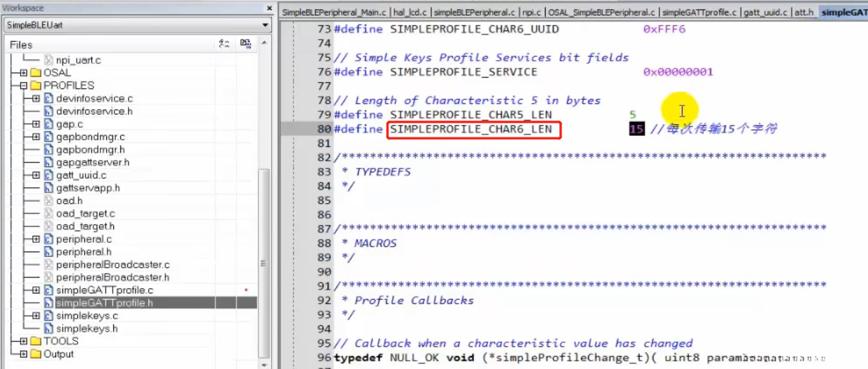The width and height of the screenshot is (868, 369).
Task: Click the OSAL folder icon
Action: click(36, 73)
